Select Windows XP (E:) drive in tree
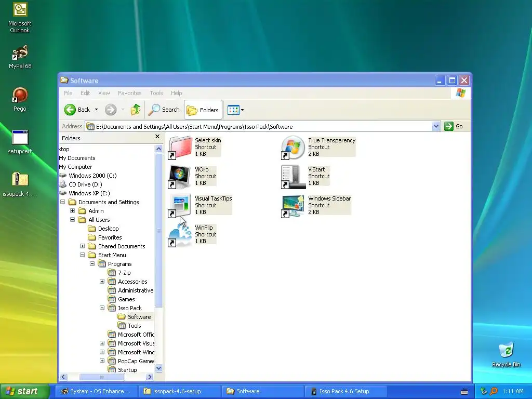 (89, 193)
